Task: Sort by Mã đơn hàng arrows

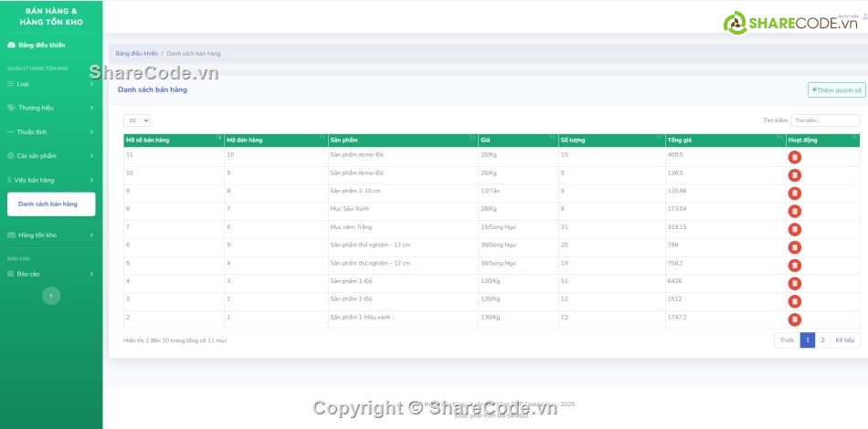Action: [x=323, y=138]
